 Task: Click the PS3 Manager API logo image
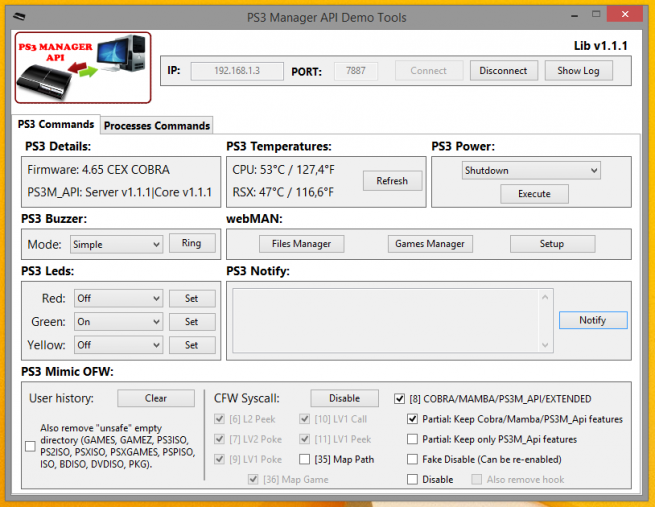pyautogui.click(x=82, y=67)
